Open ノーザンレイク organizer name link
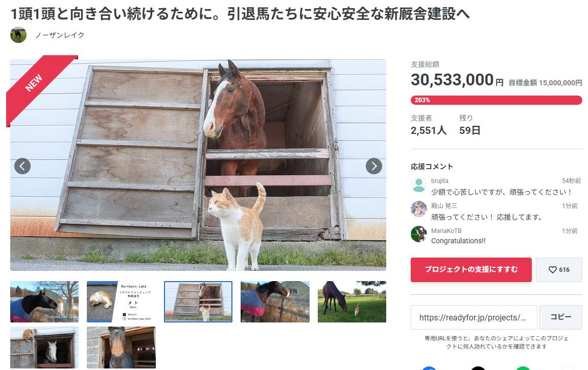This screenshot has width=588, height=370. [x=60, y=35]
